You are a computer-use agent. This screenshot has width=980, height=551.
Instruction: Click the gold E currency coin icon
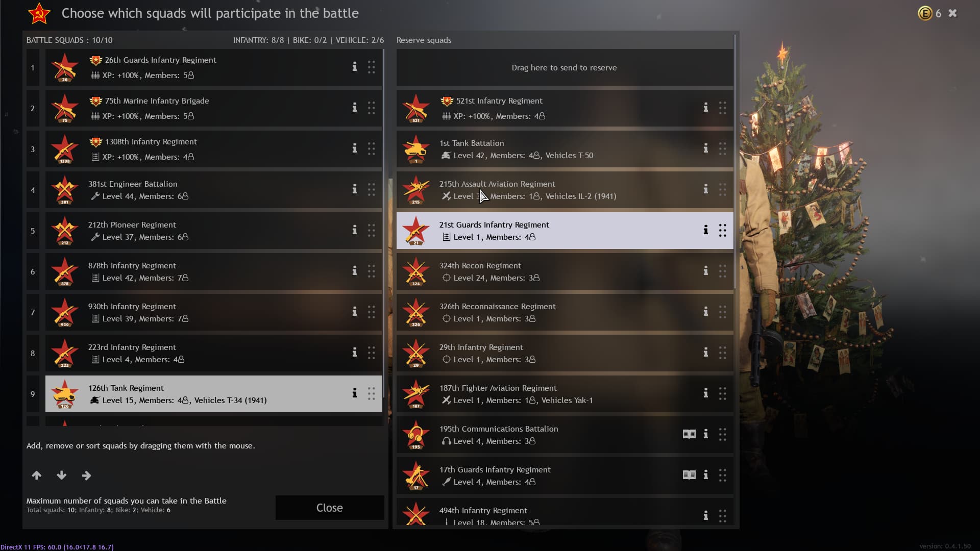[925, 13]
